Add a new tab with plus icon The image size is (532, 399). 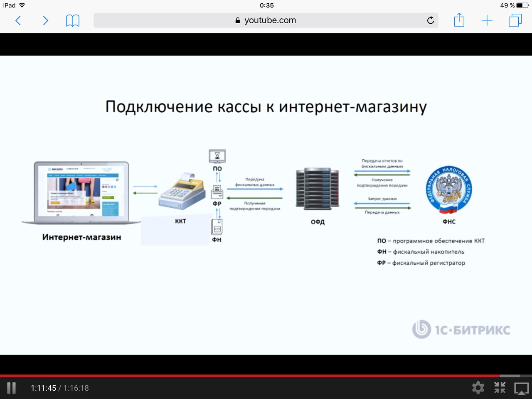[487, 20]
